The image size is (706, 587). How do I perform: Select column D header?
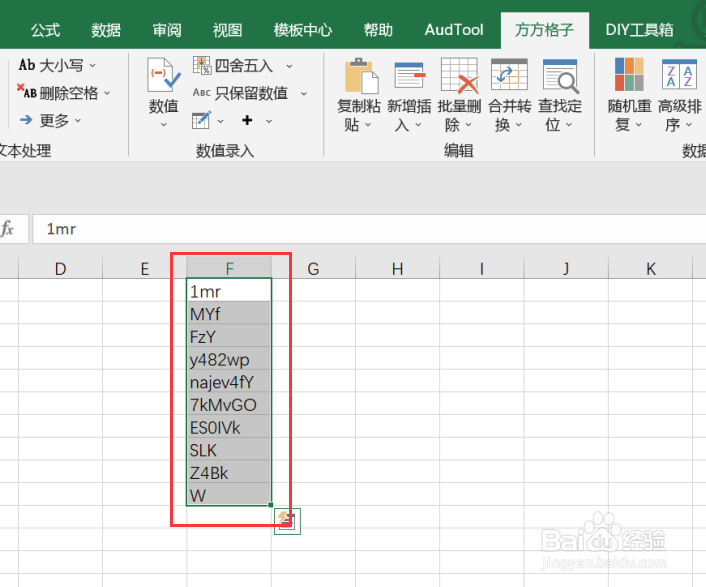(60, 269)
